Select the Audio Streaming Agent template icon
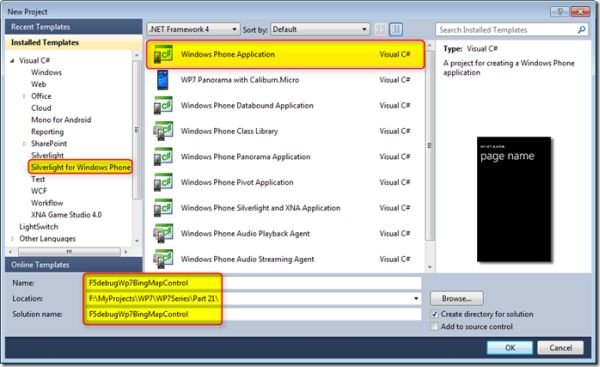This screenshot has width=600, height=367. (163, 259)
